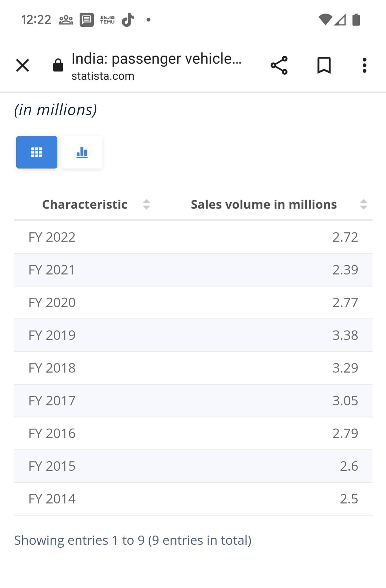Tap the statista.com URL text
Viewport: 386px width, 588px height.
(x=103, y=76)
